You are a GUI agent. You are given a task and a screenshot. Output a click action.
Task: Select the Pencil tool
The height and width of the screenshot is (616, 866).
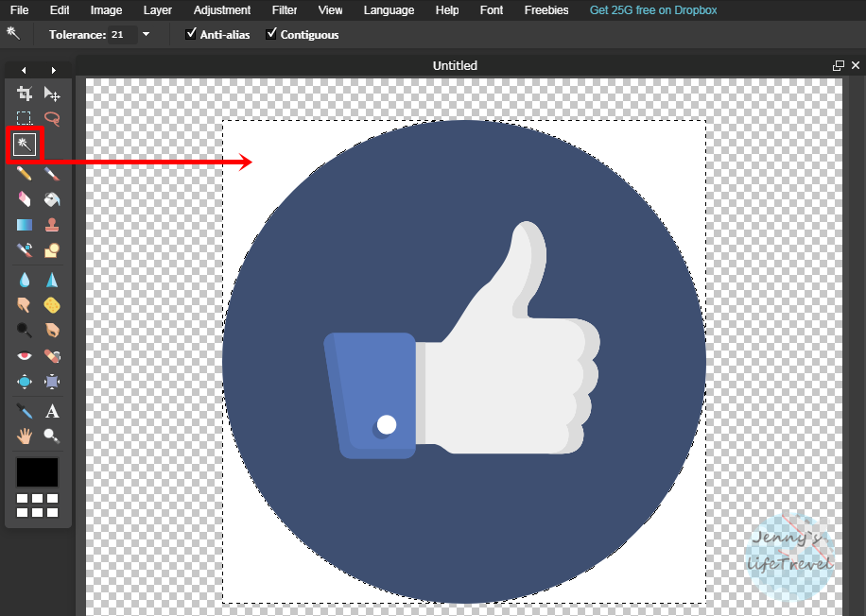(x=24, y=174)
